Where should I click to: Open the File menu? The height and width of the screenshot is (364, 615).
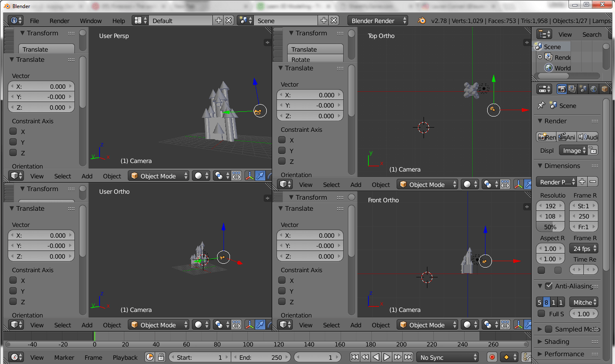point(35,20)
